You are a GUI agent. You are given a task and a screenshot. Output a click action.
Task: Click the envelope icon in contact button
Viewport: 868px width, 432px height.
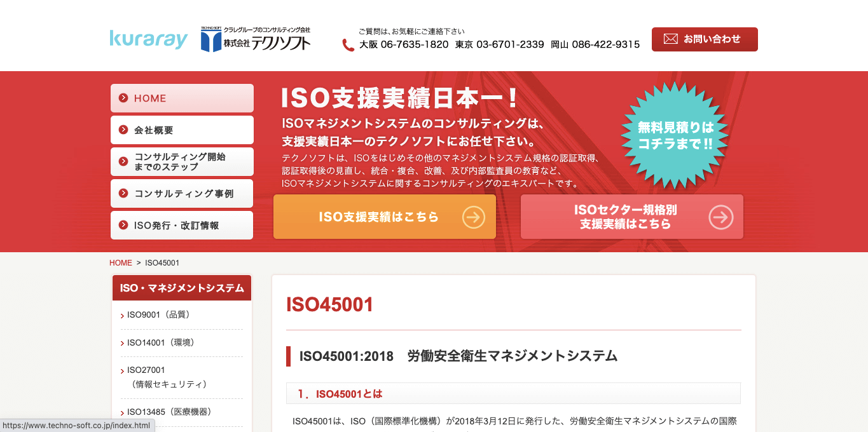[670, 39]
